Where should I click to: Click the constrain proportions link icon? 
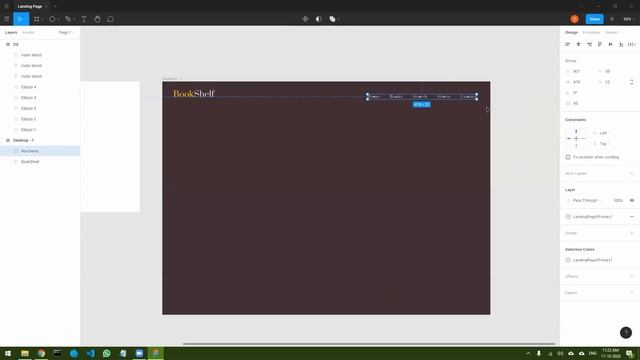pos(632,82)
